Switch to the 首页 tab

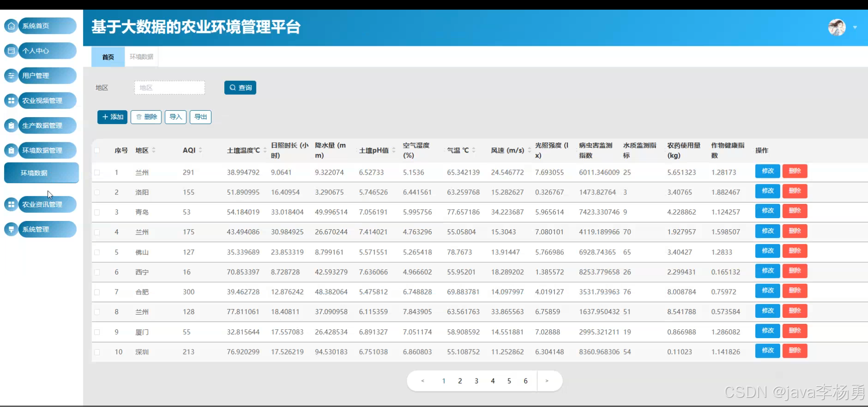point(108,57)
